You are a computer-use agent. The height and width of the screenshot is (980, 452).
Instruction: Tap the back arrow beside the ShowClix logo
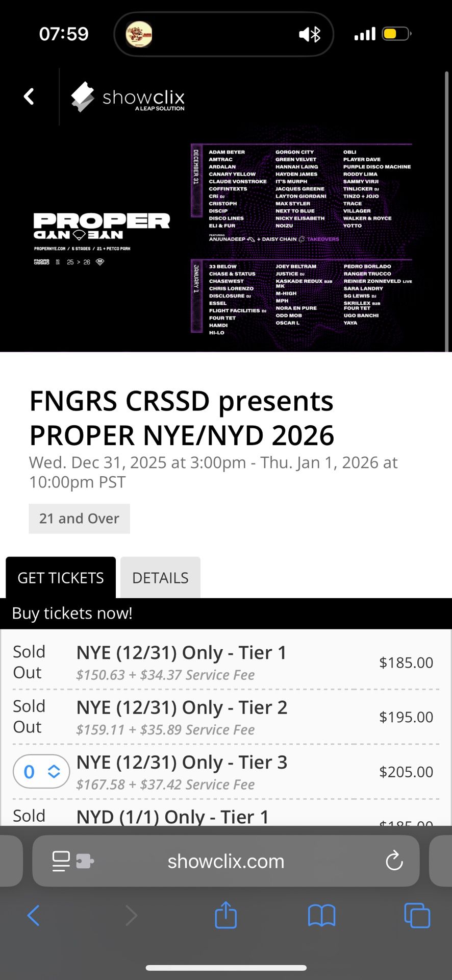[x=29, y=96]
